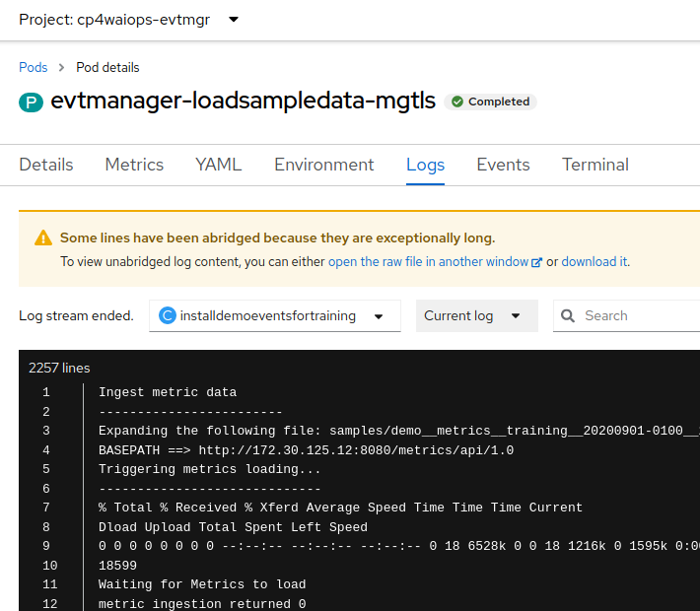Screen dimensions: 700x611
Task: Open the Current log dropdown
Action: pyautogui.click(x=476, y=315)
